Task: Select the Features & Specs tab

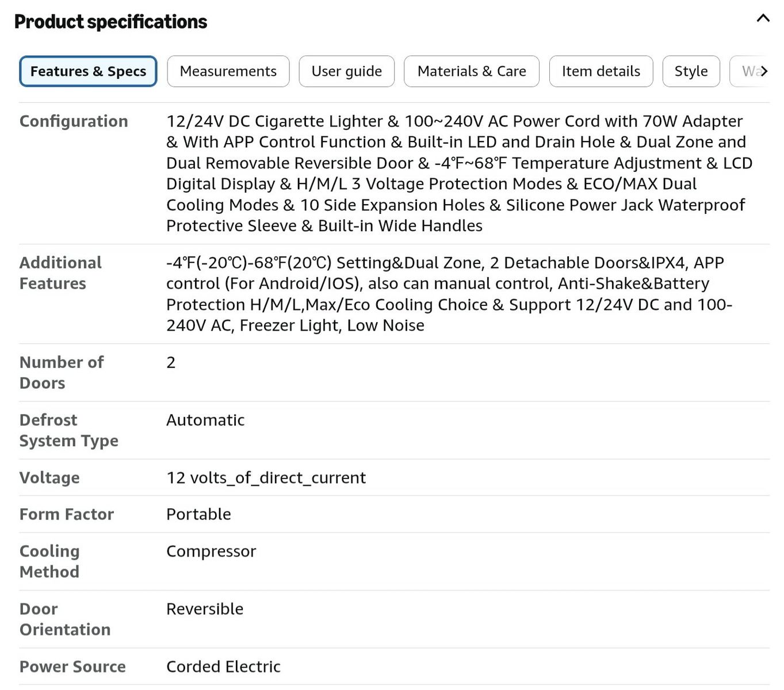Action: pos(88,71)
